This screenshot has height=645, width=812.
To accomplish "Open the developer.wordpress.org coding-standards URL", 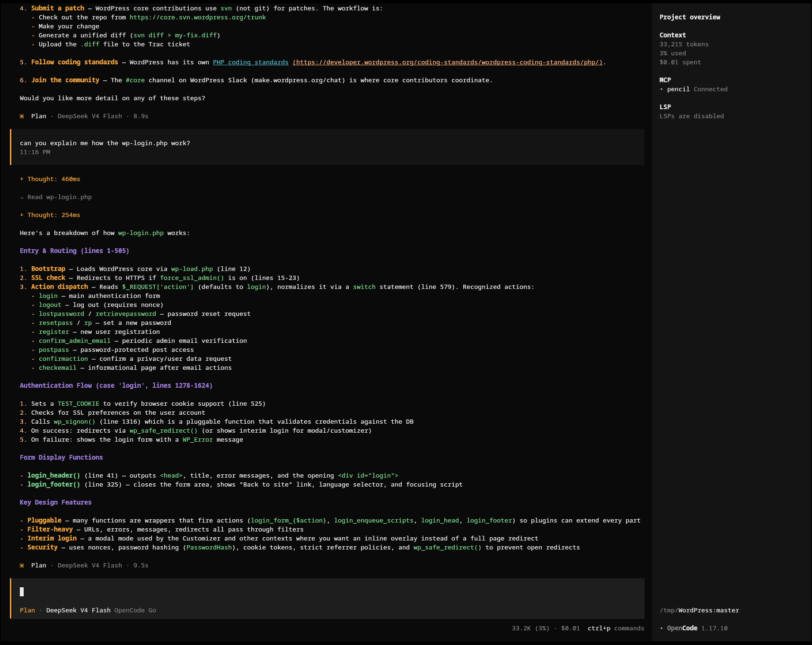I will pyautogui.click(x=448, y=62).
